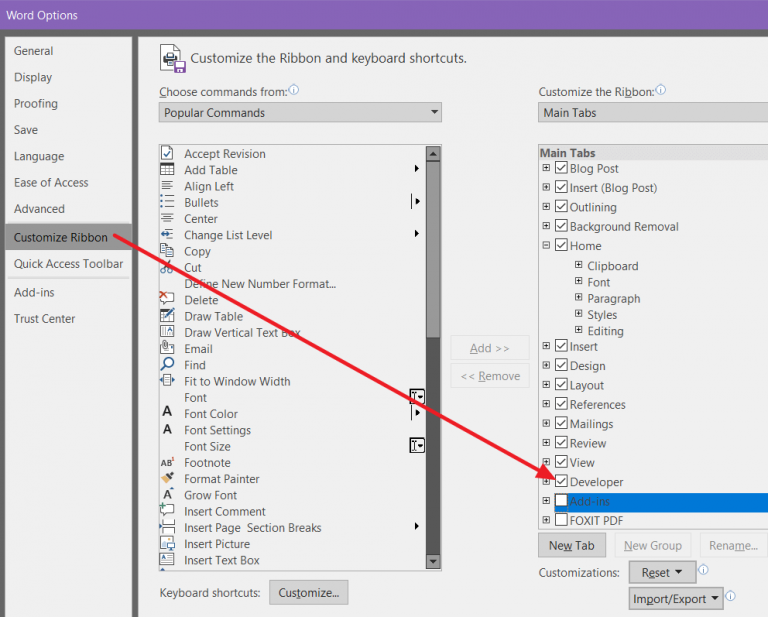Click the Change List Level icon
768x617 pixels.
pyautogui.click(x=167, y=235)
